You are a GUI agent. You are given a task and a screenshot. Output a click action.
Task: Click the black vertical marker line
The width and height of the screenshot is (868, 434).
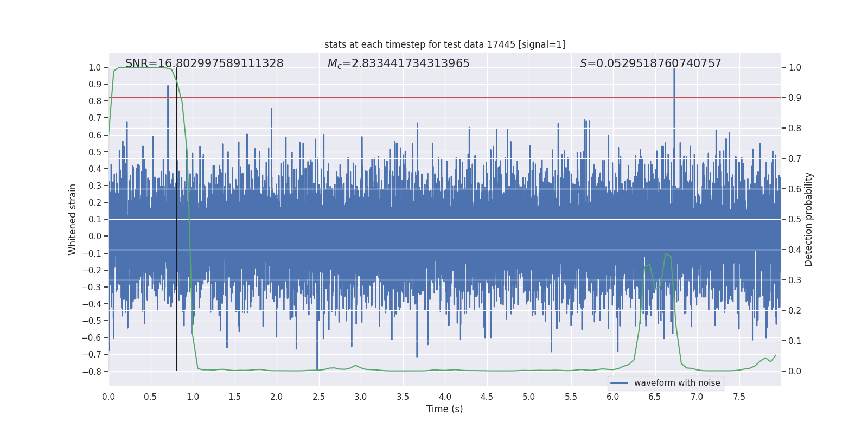coord(177,219)
